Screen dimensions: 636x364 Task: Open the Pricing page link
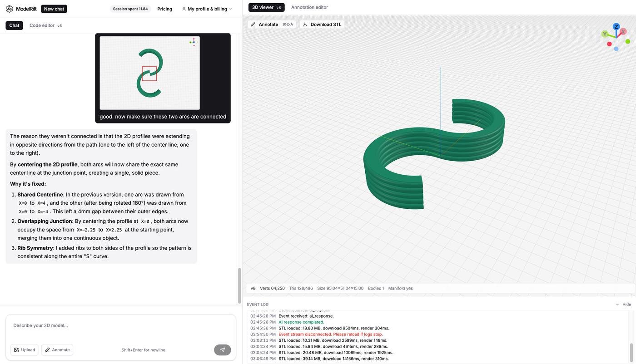164,9
